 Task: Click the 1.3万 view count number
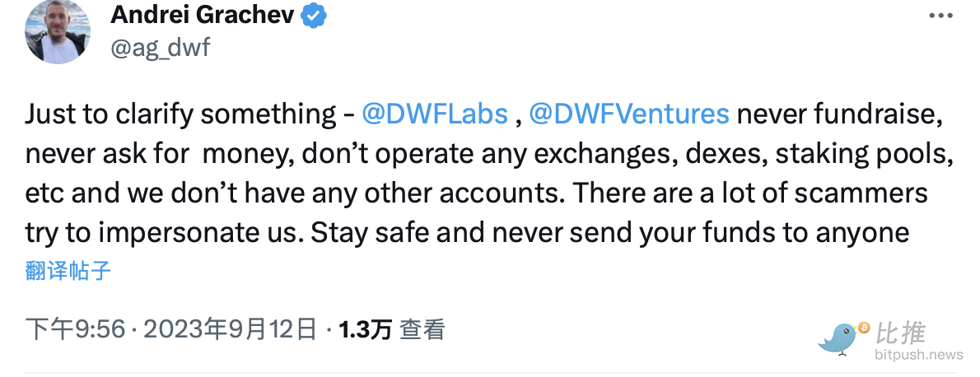[365, 330]
